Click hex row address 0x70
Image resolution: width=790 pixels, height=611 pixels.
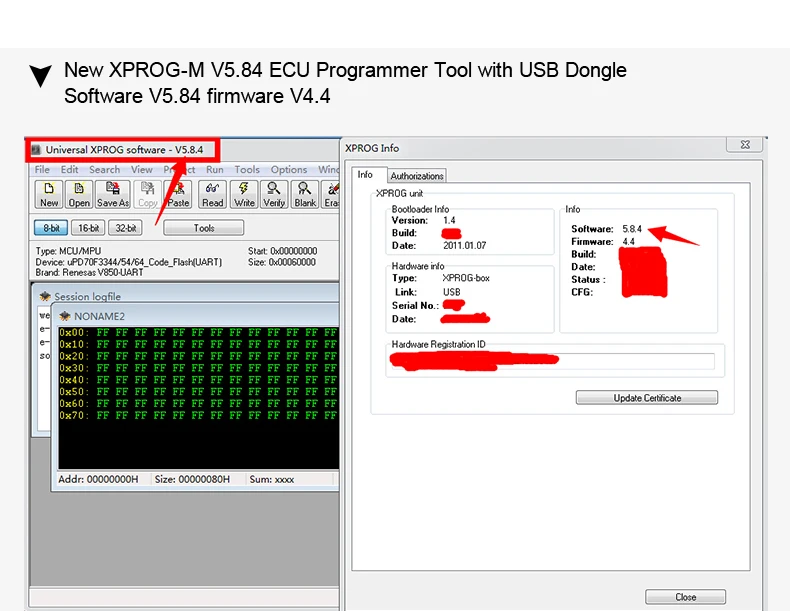click(x=74, y=416)
